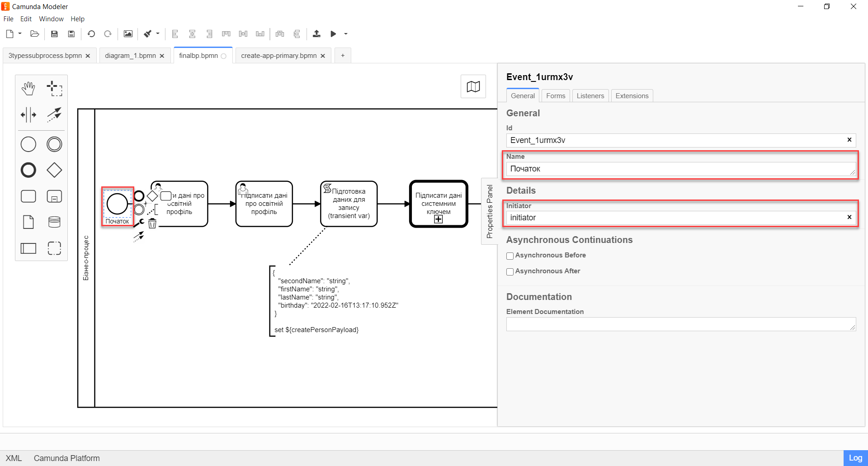Screen dimensions: 868x466
Task: Create a data store reference from palette
Action: pos(54,222)
